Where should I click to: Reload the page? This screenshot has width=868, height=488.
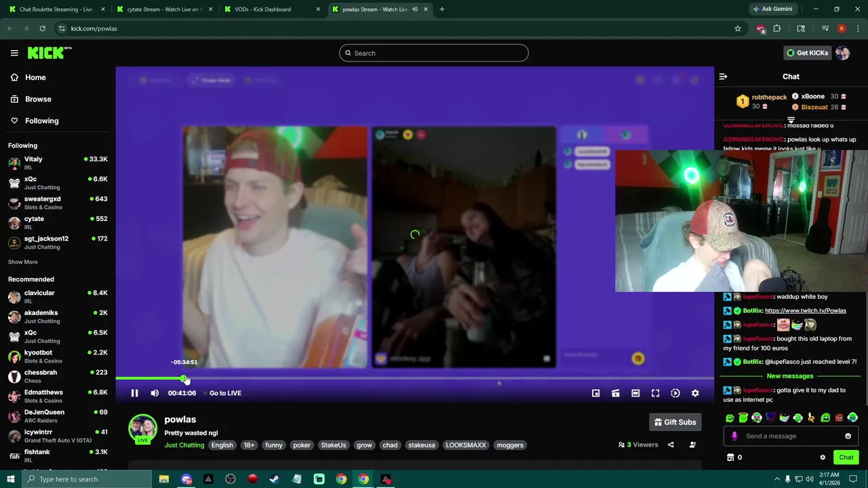point(42,28)
